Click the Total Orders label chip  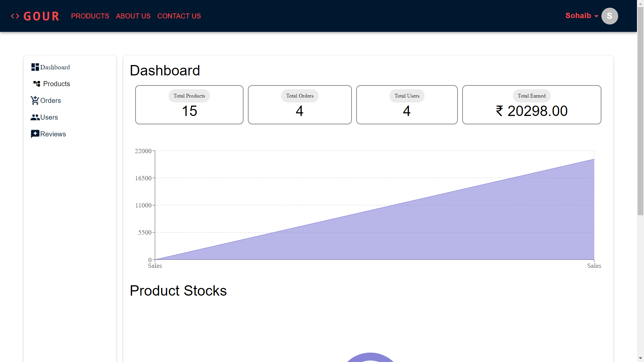[x=300, y=96]
